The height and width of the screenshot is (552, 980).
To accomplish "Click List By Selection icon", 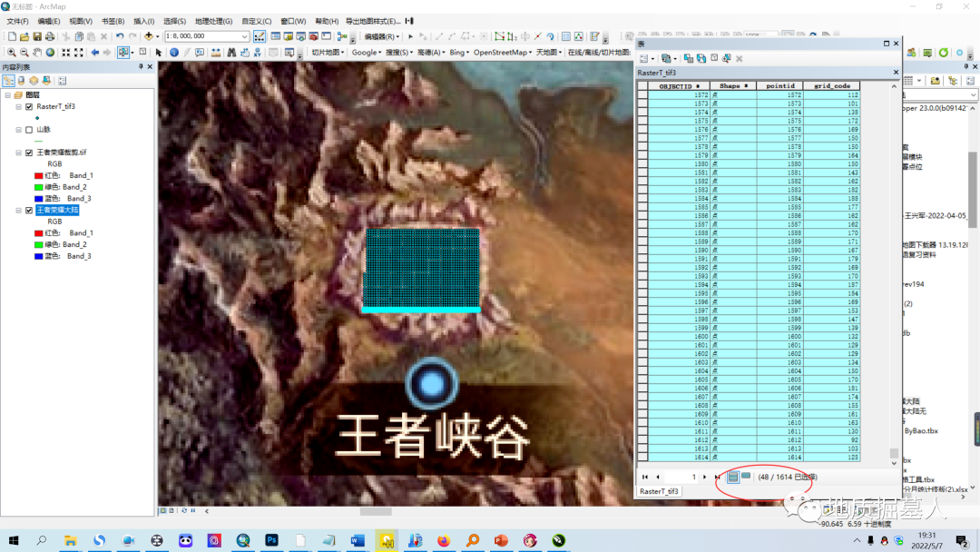I will [47, 81].
